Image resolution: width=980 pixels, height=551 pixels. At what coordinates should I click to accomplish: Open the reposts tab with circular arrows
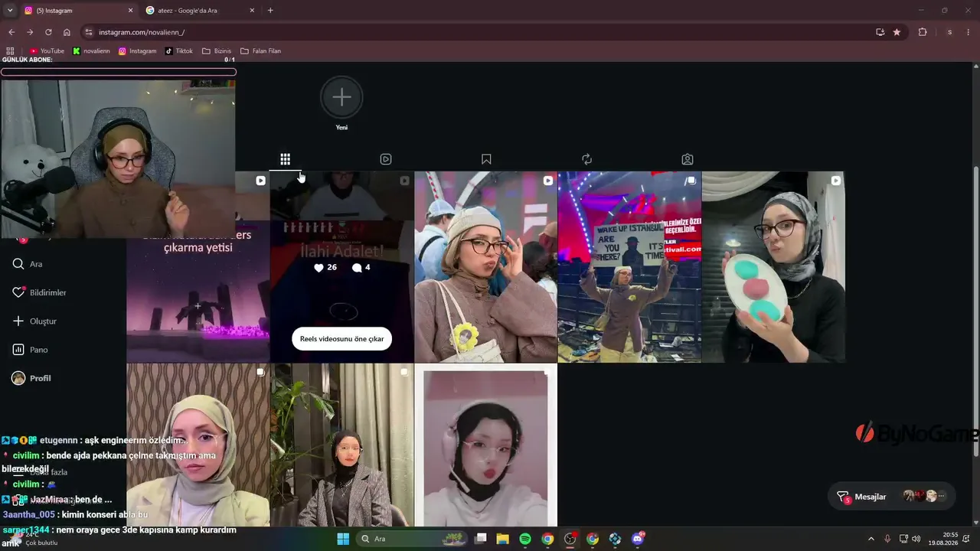click(586, 159)
